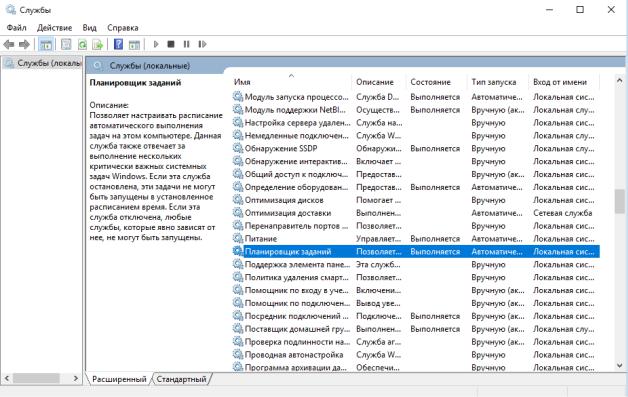Image resolution: width=628 pixels, height=397 pixels.
Task: Select the Проверка подлинности service
Action: tap(415, 342)
